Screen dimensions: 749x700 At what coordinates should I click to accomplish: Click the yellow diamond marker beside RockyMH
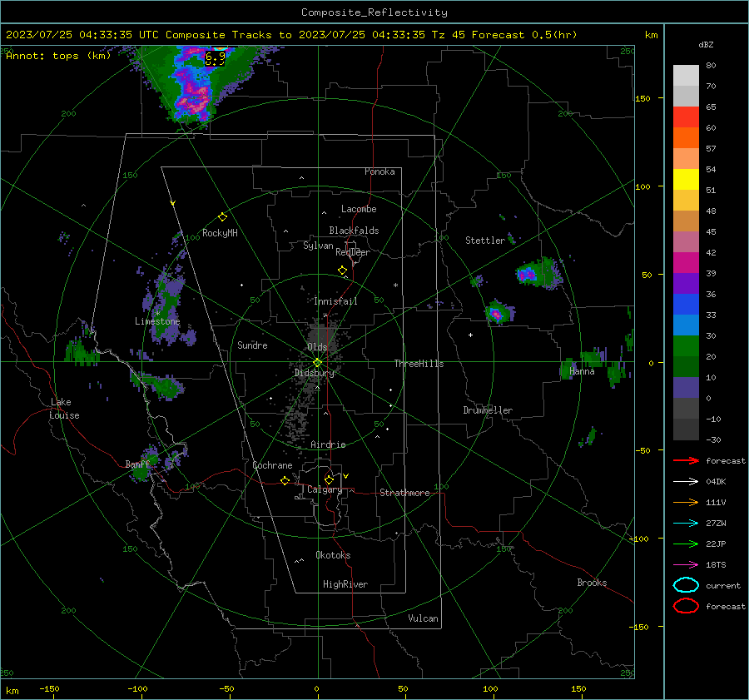[222, 217]
